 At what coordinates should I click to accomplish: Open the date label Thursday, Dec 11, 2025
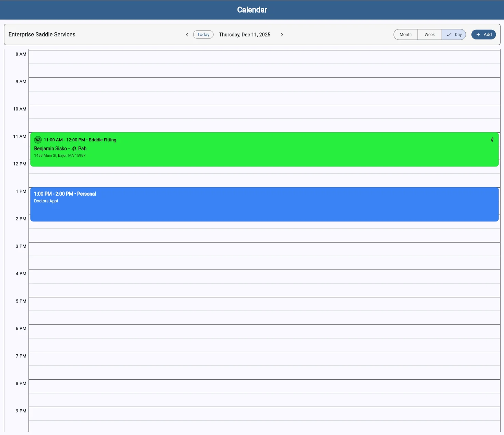click(244, 34)
